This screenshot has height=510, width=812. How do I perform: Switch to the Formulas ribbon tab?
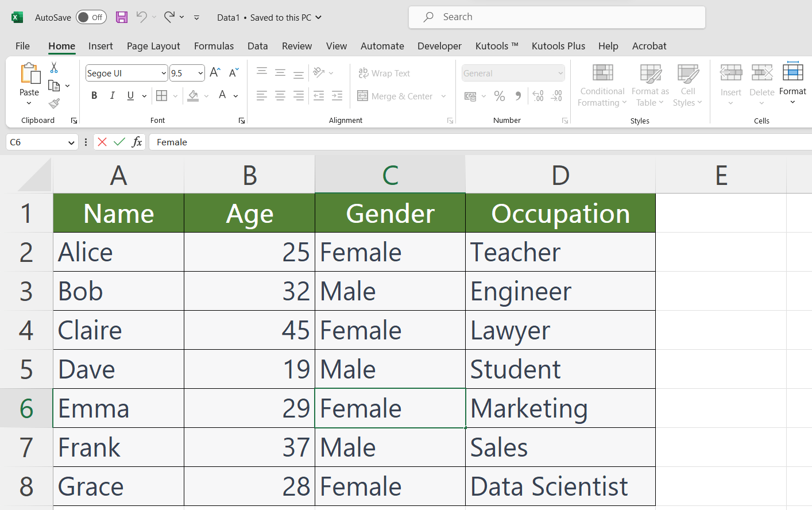pos(214,46)
